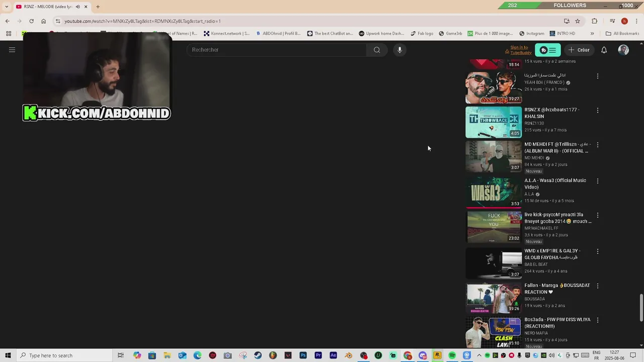Viewport: 644px width, 362px height.
Task: Click the Windows taskbar search box
Action: [x=63, y=355]
